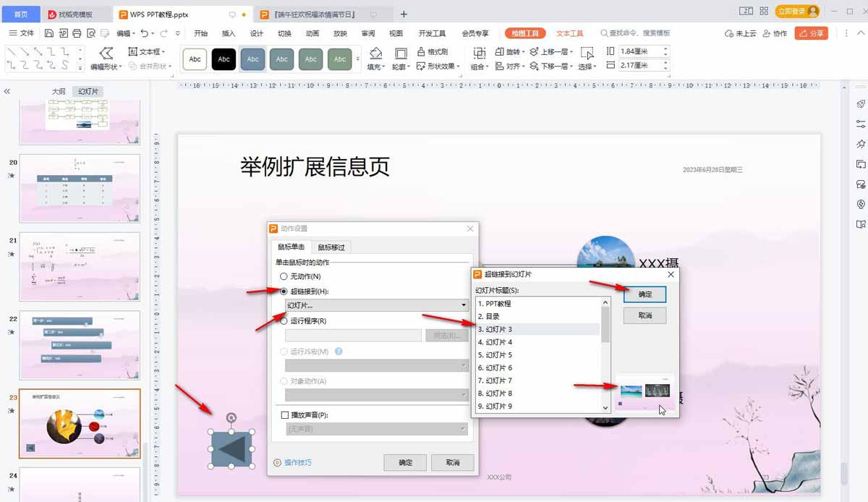Switch to the 文本工具 tab
The image size is (868, 502).
570,33
